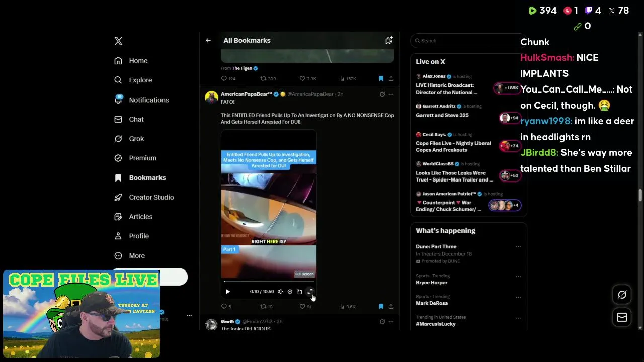This screenshot has width=644, height=362.
Task: Repost the AmericanPapaBear post with 10 reposts
Action: pos(266,306)
